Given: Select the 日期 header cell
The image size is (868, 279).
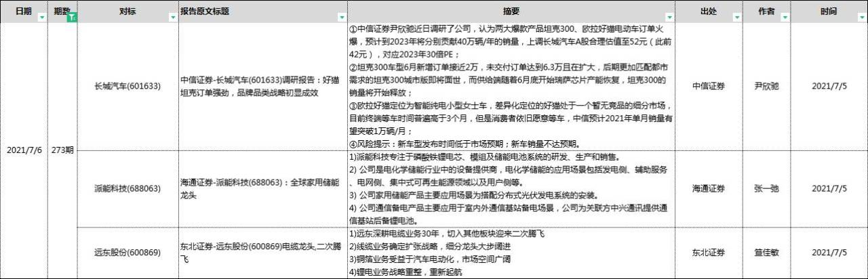Looking at the screenshot, I should pos(24,12).
